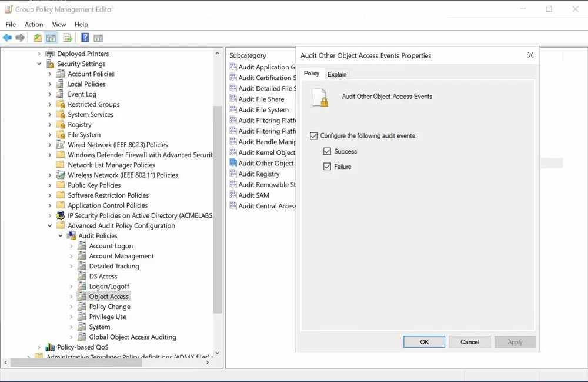588x382 pixels.
Task: Switch to the Explain tab
Action: pos(337,74)
